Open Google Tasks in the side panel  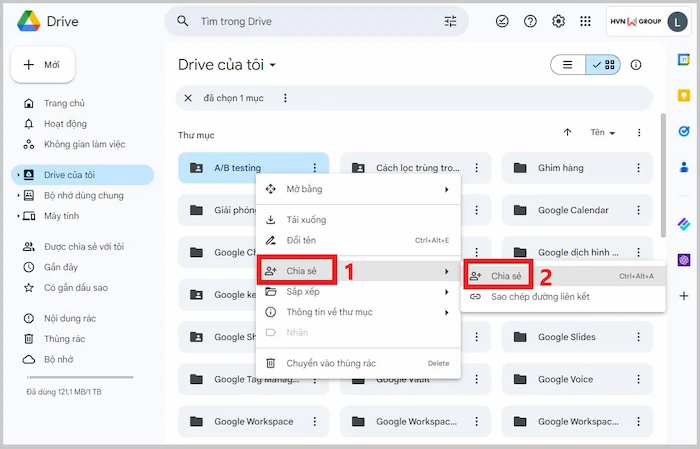click(x=683, y=131)
